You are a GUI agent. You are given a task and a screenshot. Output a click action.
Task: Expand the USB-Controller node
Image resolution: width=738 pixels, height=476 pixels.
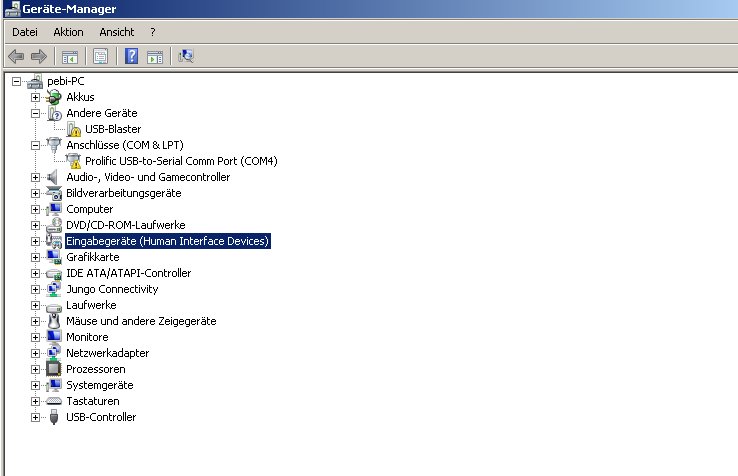tap(35, 418)
